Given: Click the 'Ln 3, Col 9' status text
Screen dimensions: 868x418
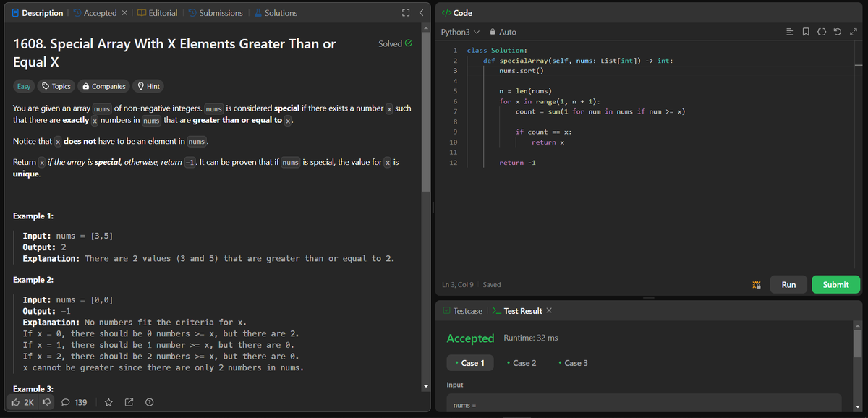Looking at the screenshot, I should point(459,285).
